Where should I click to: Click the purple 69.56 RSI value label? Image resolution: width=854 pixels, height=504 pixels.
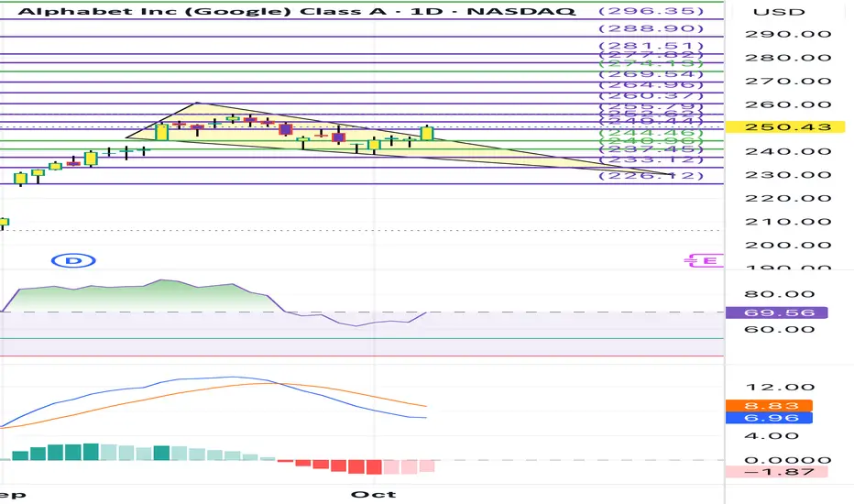(x=776, y=312)
